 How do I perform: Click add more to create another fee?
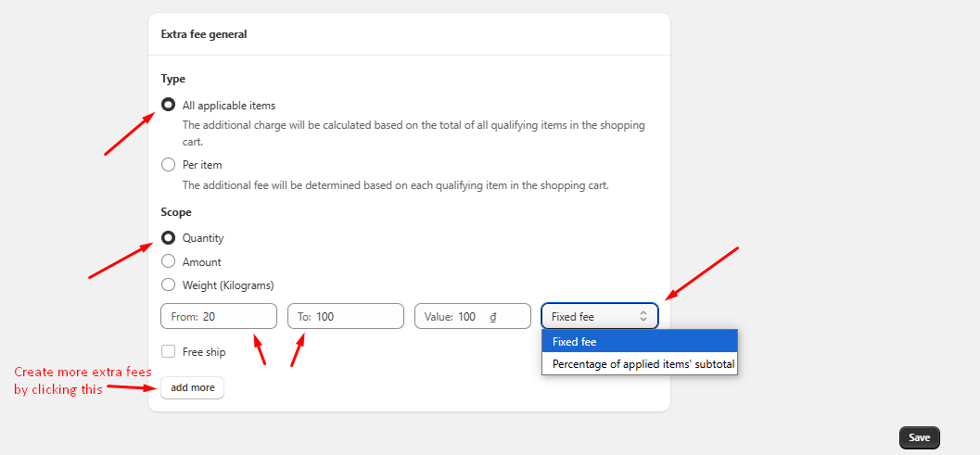192,387
